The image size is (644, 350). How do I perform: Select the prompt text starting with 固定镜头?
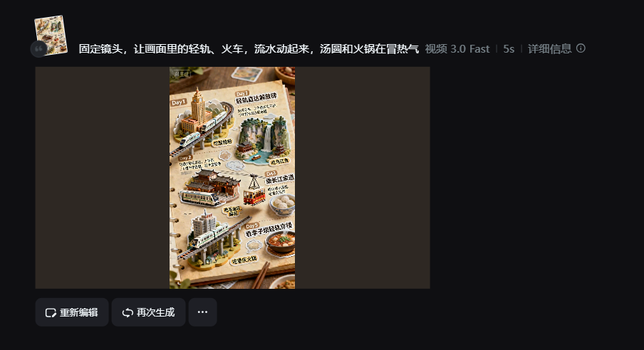coord(249,49)
